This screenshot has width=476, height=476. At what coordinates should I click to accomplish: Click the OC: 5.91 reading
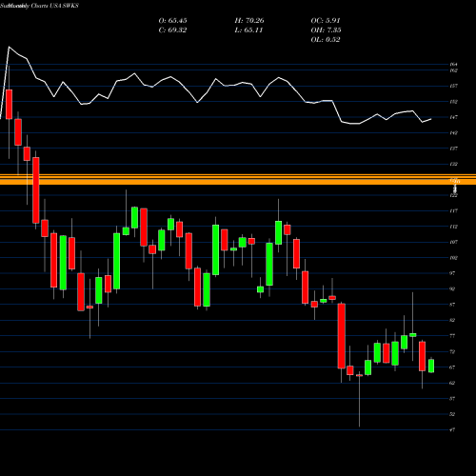tap(326, 21)
